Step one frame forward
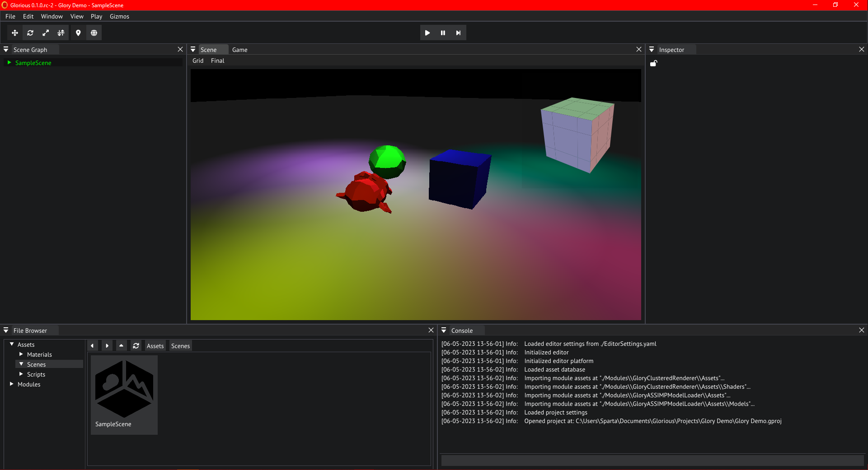 pos(458,33)
